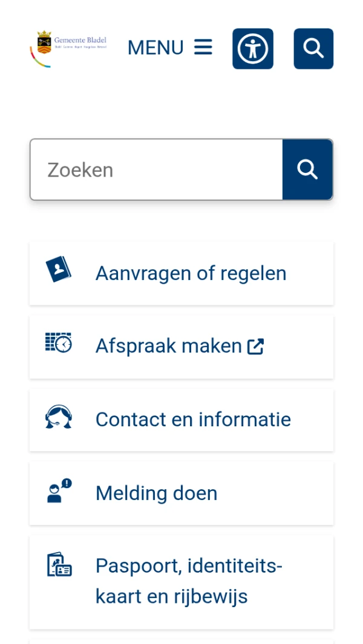
Task: Click the external link icon beside Afspraak maken
Action: point(255,346)
